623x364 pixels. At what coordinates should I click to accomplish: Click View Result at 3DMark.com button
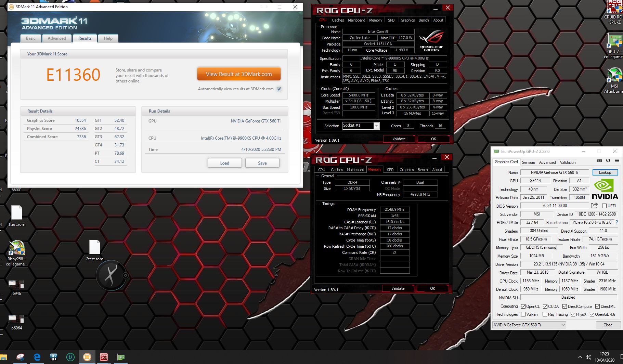(239, 74)
